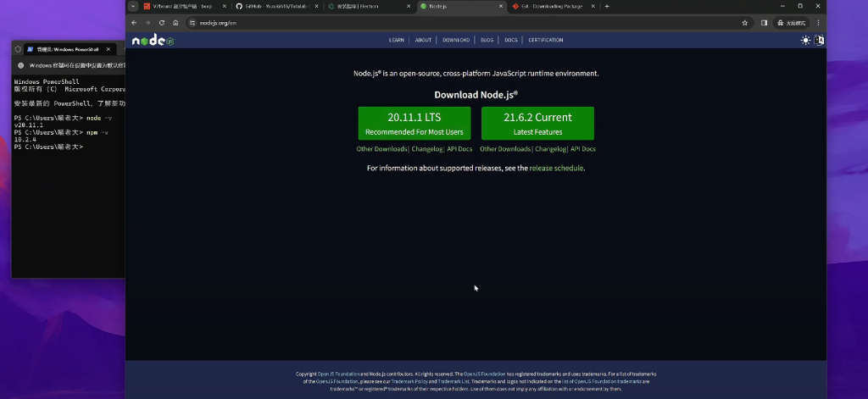This screenshot has height=399, width=868.
Task: Open Other Downloads under Current
Action: [x=505, y=149]
